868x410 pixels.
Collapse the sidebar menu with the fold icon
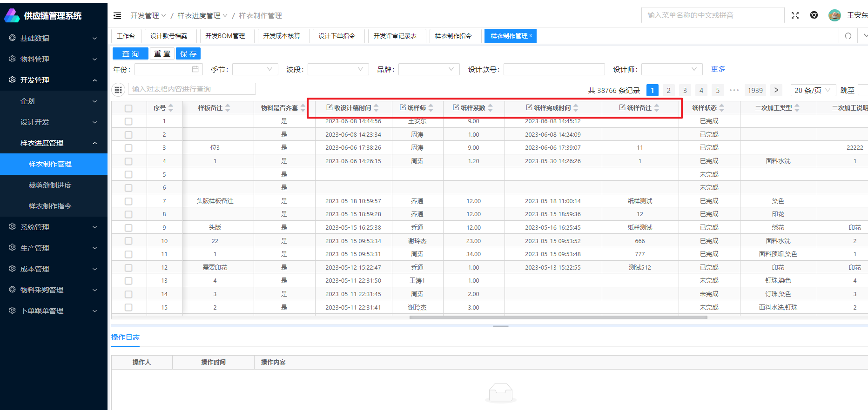coord(117,16)
